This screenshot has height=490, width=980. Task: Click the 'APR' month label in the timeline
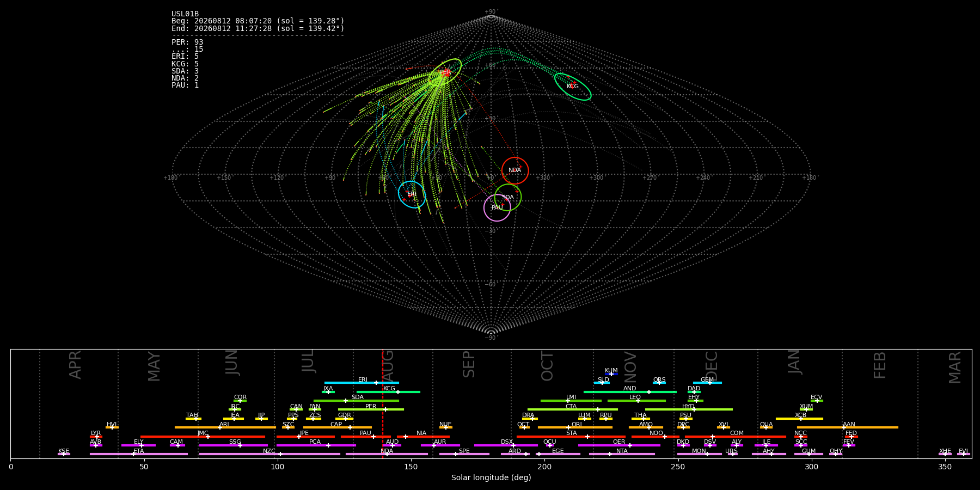point(75,365)
